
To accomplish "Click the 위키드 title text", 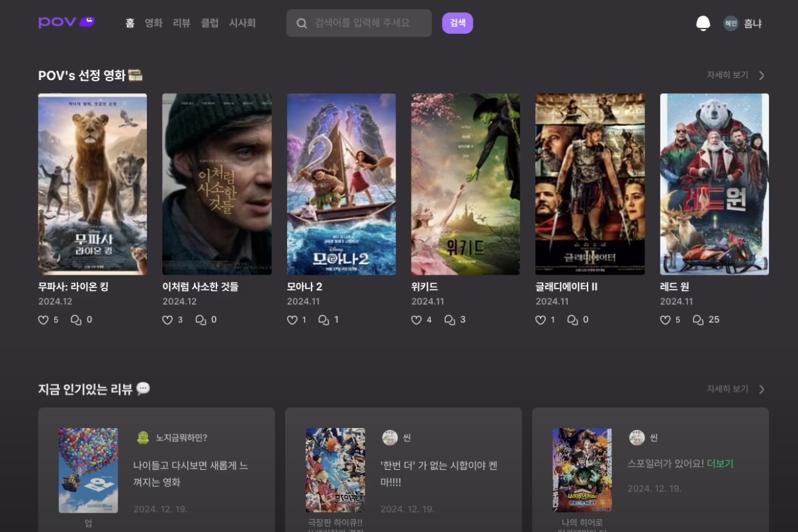I will click(x=424, y=287).
